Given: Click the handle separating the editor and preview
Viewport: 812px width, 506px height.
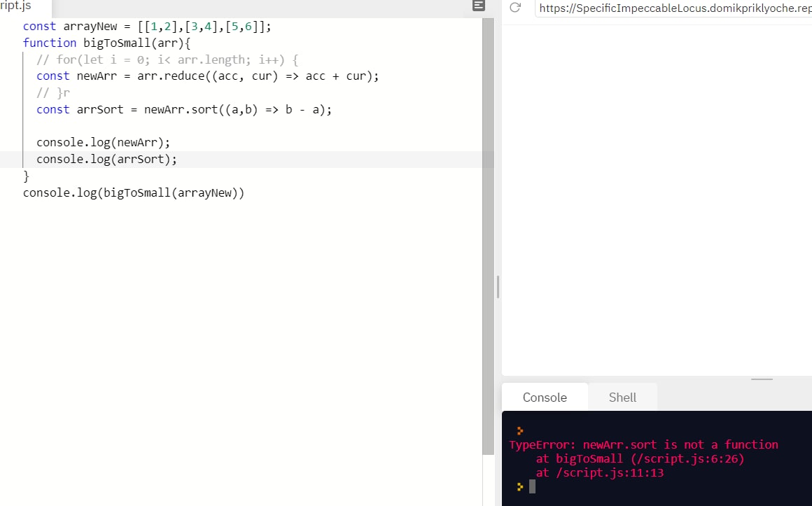Looking at the screenshot, I should [x=498, y=287].
